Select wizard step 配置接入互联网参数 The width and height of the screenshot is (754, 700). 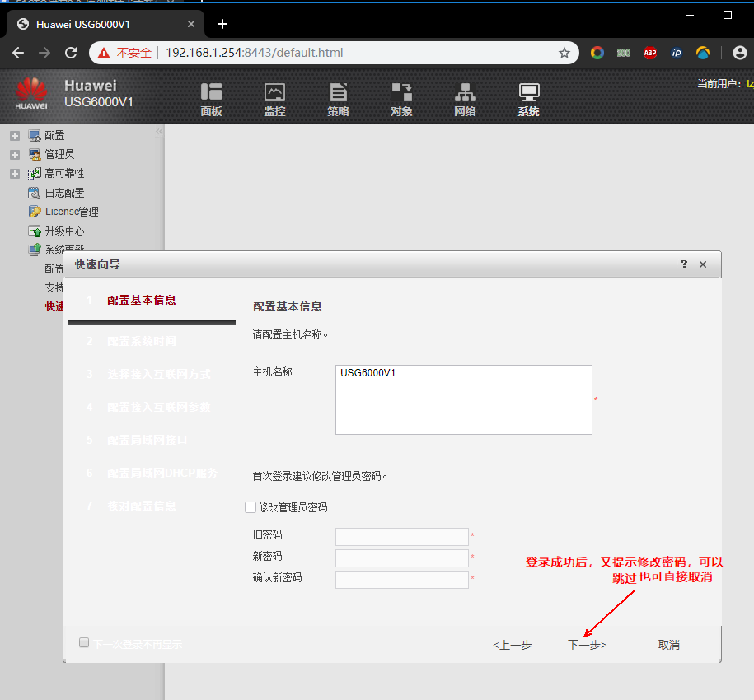click(159, 408)
